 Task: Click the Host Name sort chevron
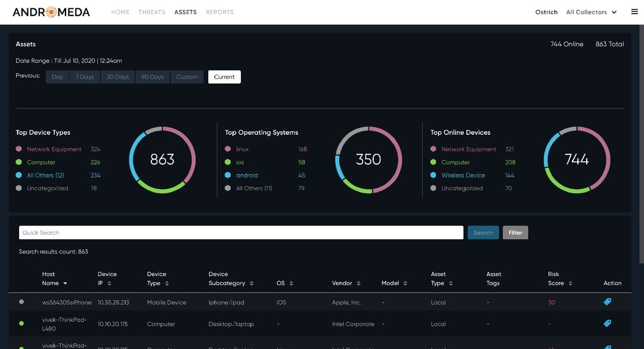66,283
